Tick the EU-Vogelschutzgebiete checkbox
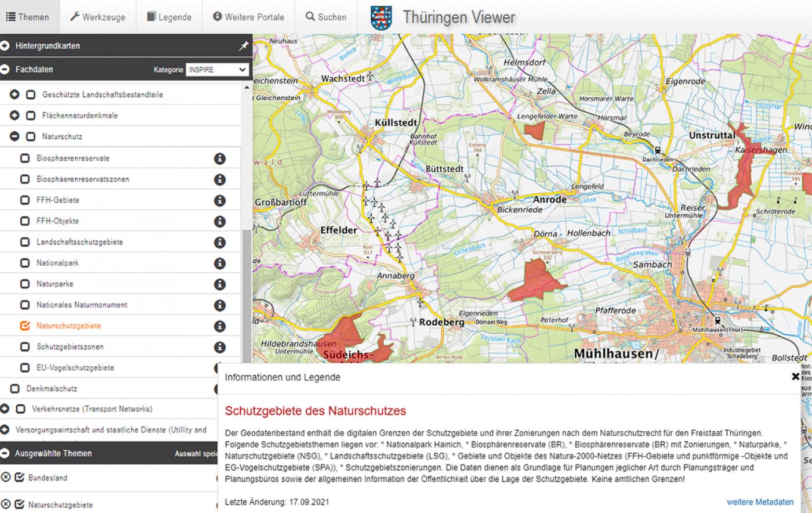The height and width of the screenshot is (513, 812). (x=25, y=368)
